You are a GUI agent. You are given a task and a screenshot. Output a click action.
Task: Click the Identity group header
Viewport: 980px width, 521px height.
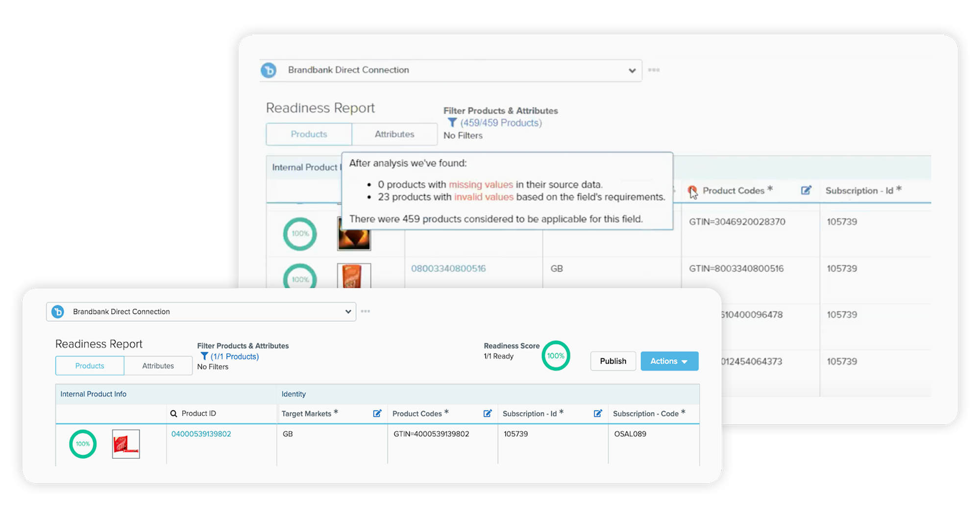point(294,394)
